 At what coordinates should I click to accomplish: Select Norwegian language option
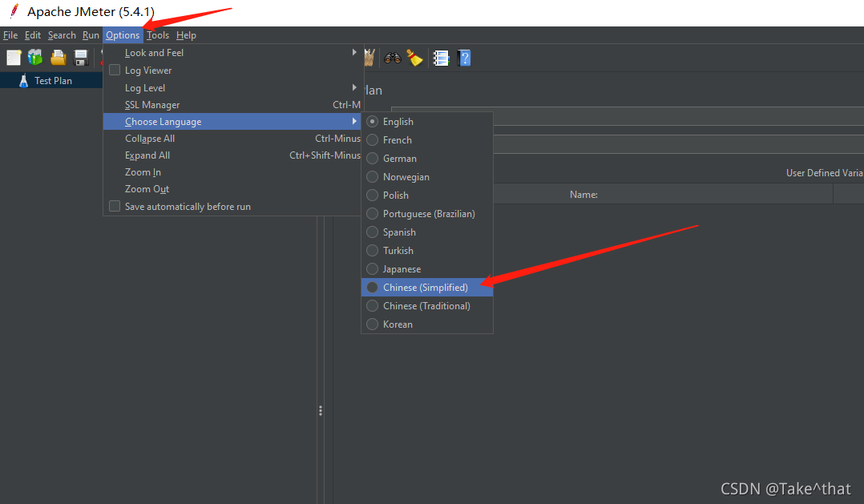427,177
